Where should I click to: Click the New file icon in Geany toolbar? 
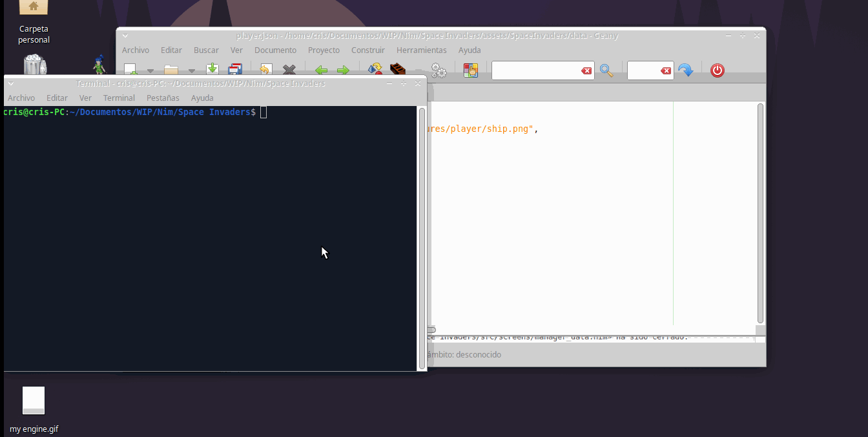(130, 69)
